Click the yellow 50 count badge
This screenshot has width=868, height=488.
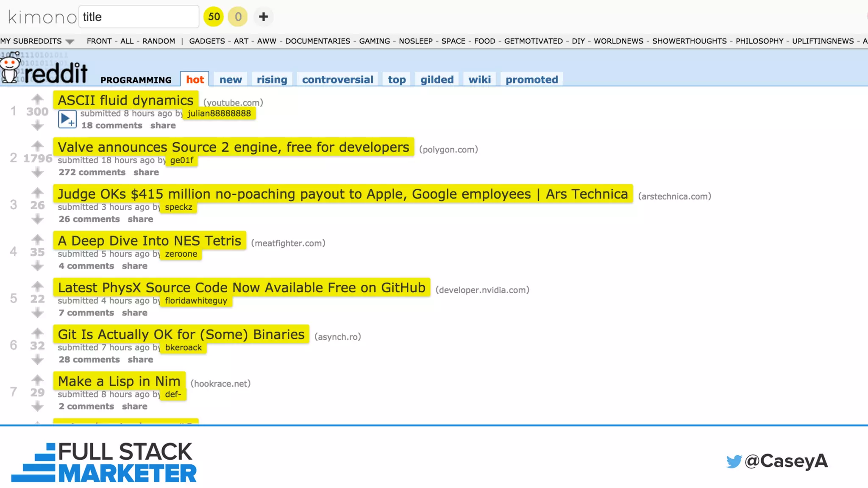point(214,17)
